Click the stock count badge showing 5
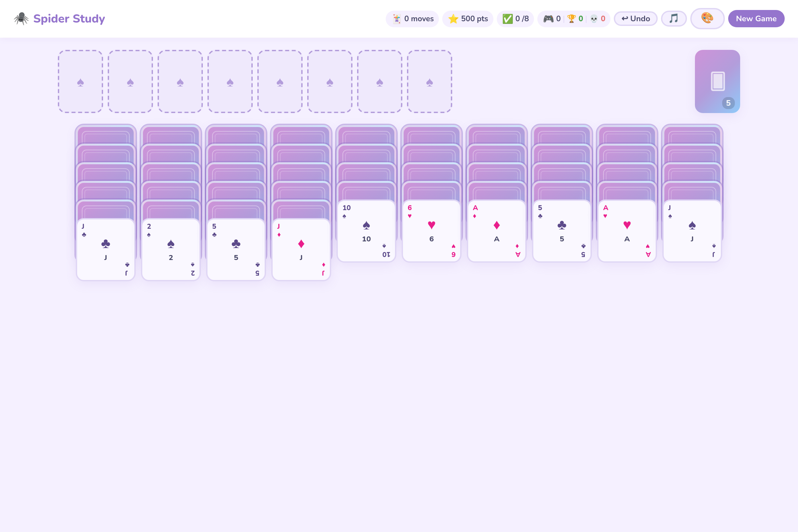 click(728, 103)
